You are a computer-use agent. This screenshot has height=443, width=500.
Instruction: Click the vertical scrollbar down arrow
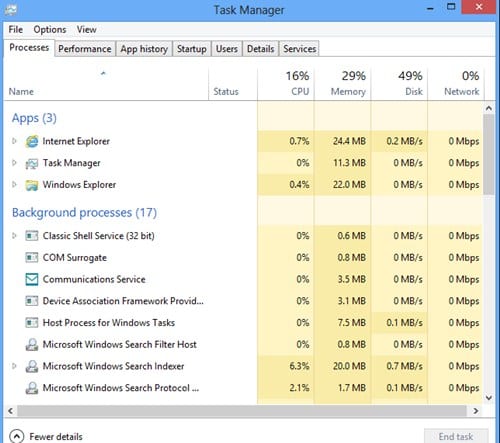point(489,397)
